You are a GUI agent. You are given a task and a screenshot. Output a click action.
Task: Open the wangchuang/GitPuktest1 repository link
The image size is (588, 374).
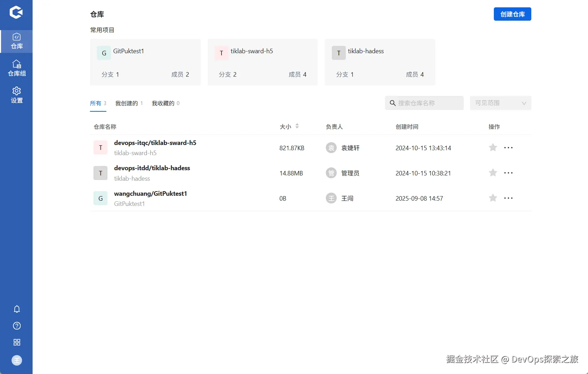tap(150, 194)
